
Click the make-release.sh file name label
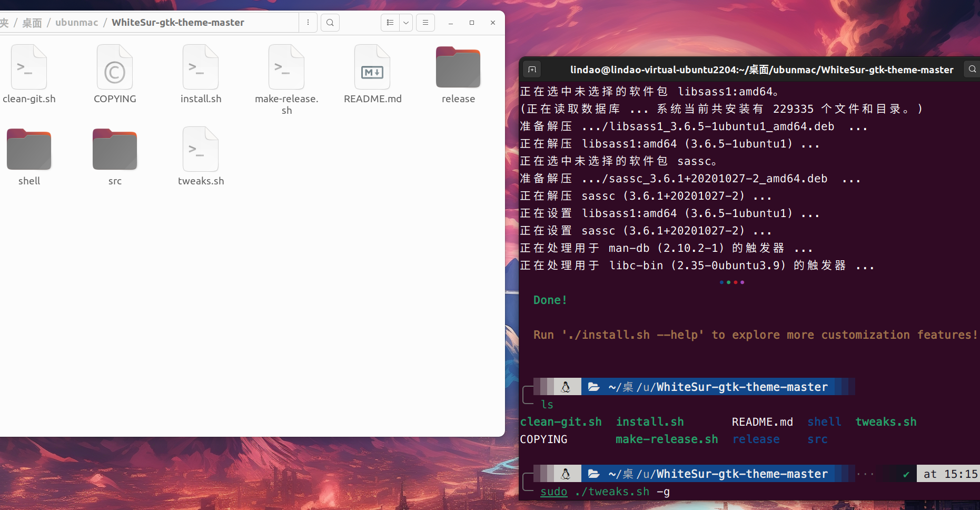pyautogui.click(x=286, y=104)
